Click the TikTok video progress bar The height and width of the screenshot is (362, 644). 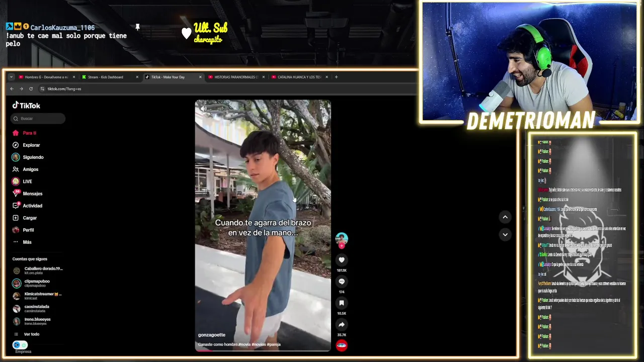pyautogui.click(x=263, y=350)
